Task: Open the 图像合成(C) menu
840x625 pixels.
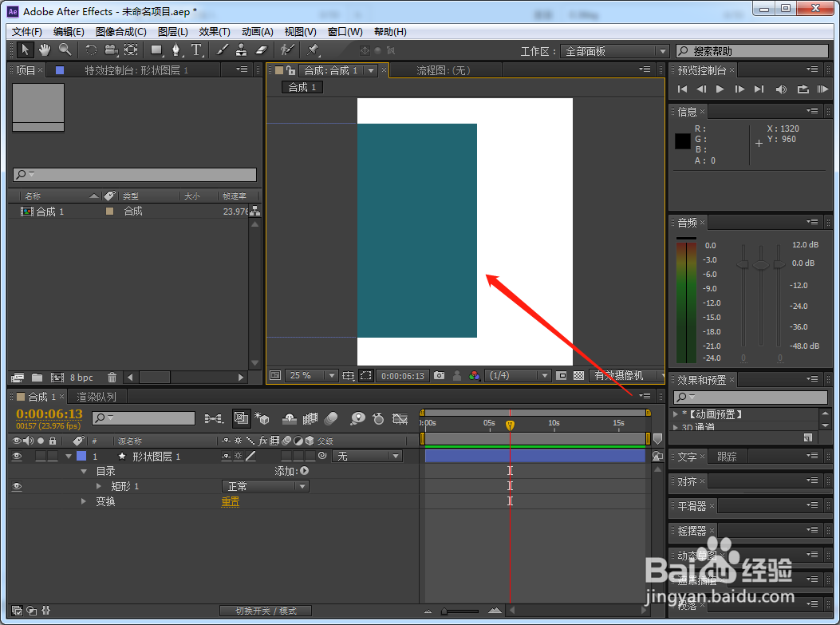Action: tap(121, 32)
